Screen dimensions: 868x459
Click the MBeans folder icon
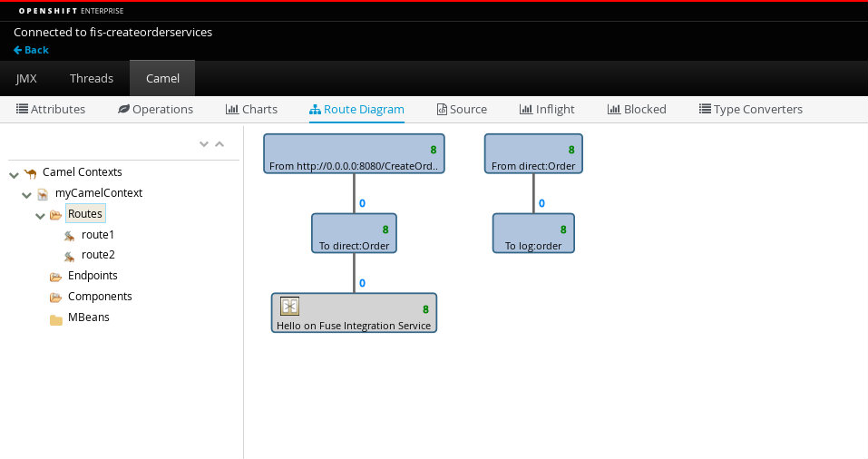56,319
